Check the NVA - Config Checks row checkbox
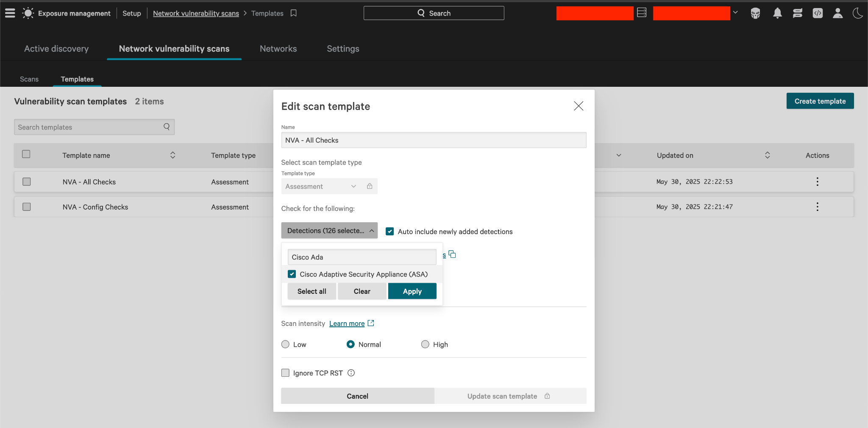The image size is (868, 428). pos(27,207)
